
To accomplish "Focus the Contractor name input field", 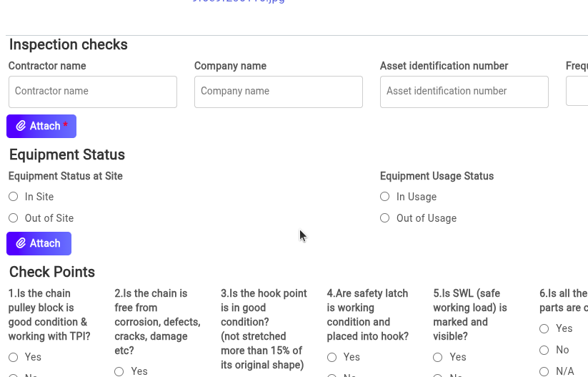I will click(93, 92).
